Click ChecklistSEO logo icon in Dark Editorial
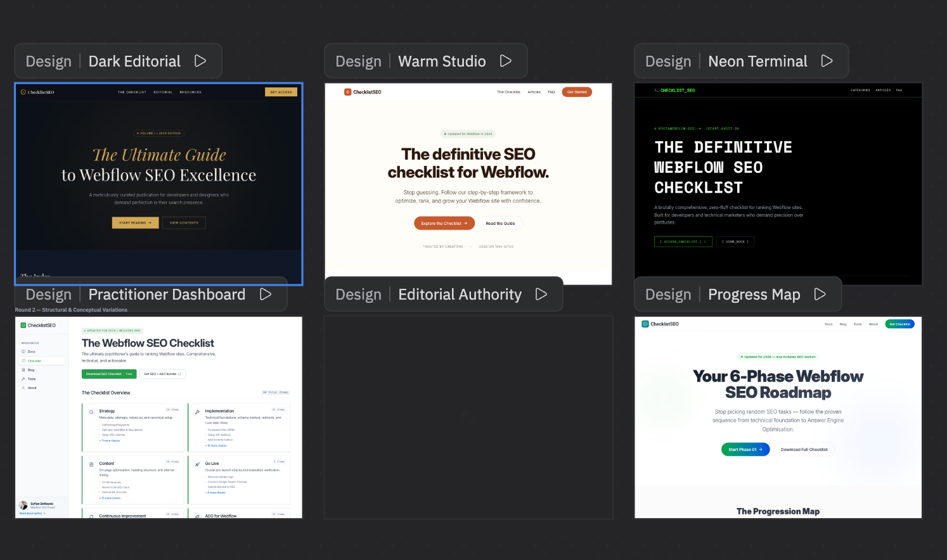Image resolution: width=947 pixels, height=560 pixels. click(x=23, y=92)
